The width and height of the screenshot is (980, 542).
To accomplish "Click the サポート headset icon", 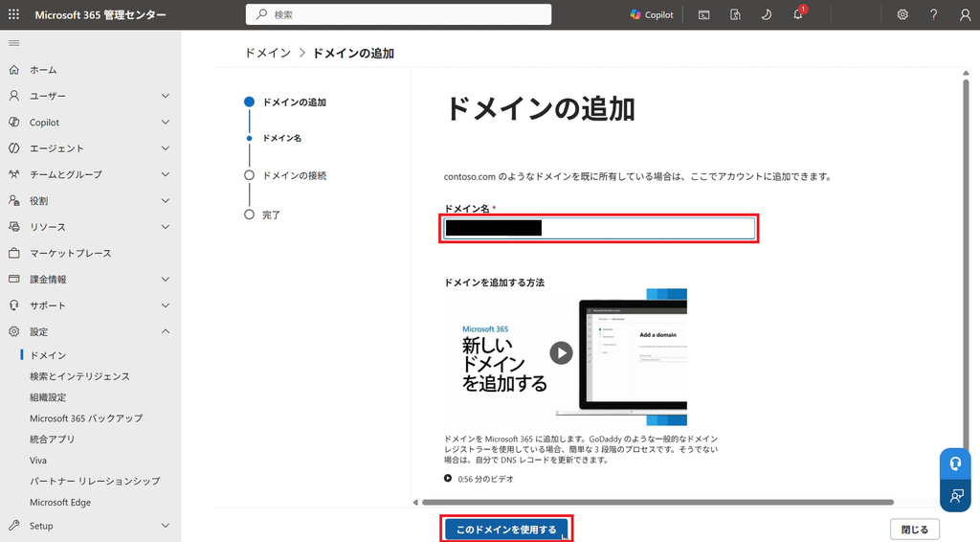I will (x=13, y=305).
